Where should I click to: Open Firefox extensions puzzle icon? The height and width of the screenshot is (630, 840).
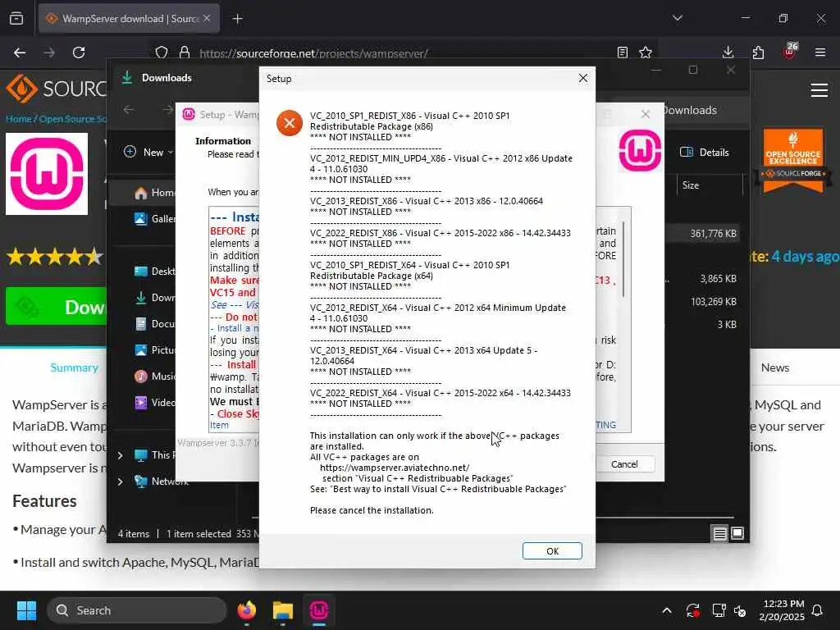758,52
